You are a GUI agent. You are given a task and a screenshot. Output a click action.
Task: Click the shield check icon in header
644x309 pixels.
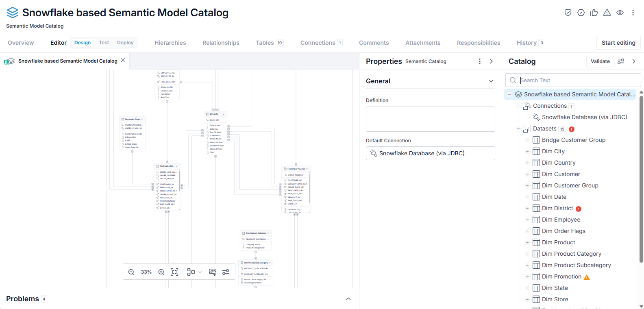pyautogui.click(x=568, y=13)
